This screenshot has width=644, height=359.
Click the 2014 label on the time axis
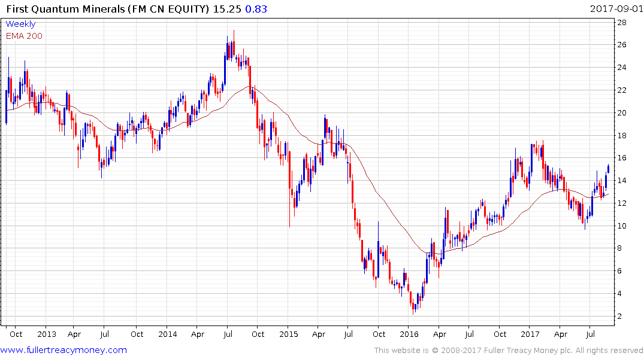point(168,334)
